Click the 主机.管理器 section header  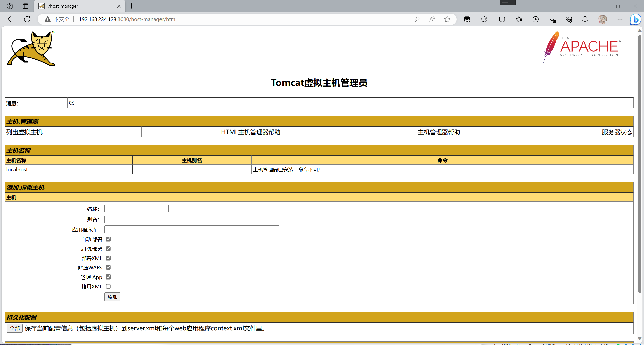(x=319, y=121)
